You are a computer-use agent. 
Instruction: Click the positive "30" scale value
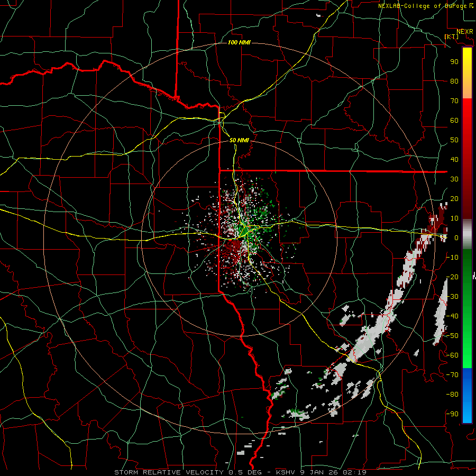coord(454,179)
